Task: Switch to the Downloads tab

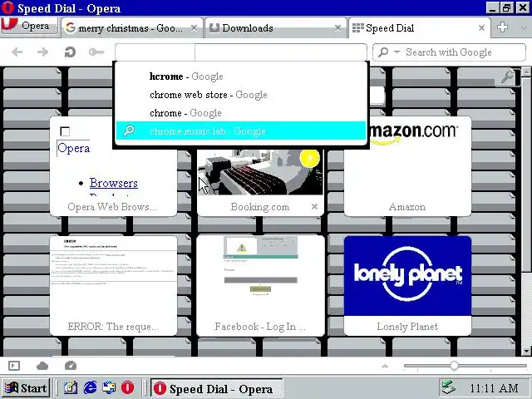Action: coord(275,27)
